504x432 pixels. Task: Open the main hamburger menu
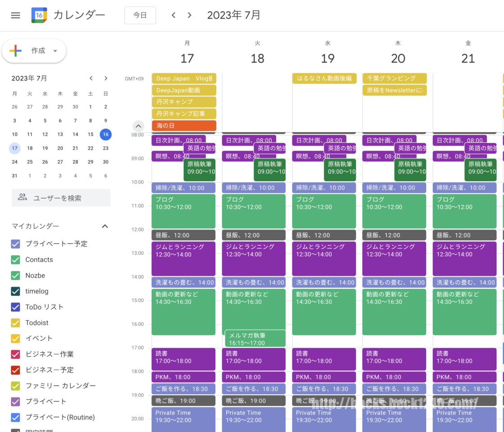pyautogui.click(x=15, y=15)
